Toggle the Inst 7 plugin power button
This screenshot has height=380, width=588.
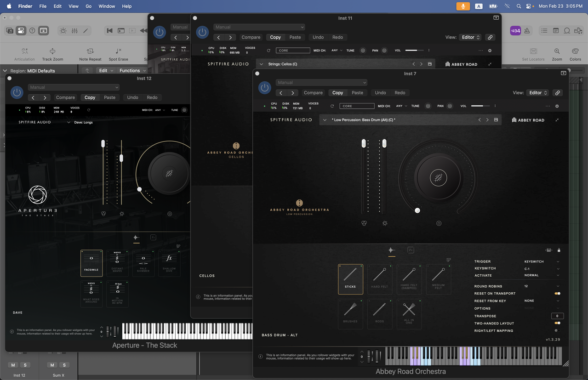tap(265, 88)
